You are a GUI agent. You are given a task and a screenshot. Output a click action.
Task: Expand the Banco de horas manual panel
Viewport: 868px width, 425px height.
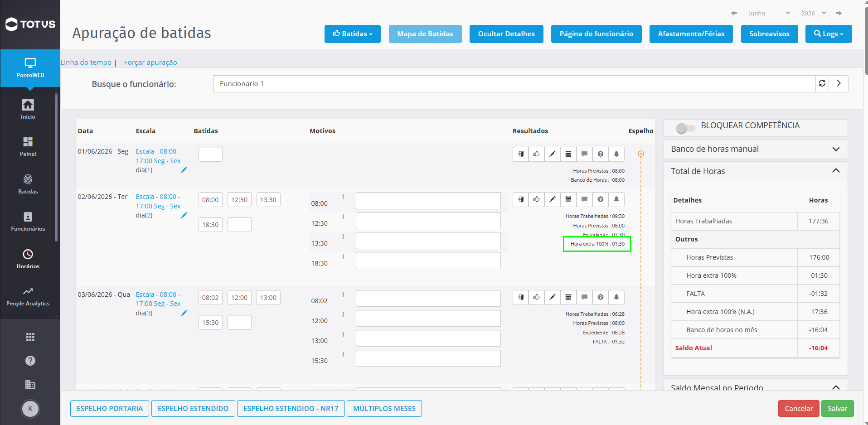click(x=755, y=149)
